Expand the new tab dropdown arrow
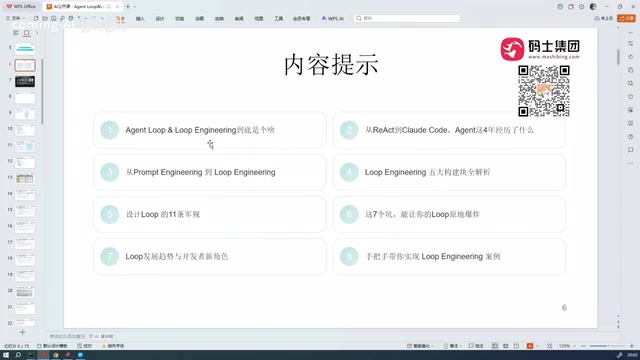Screen dimensions: 640x360 click(x=135, y=7)
